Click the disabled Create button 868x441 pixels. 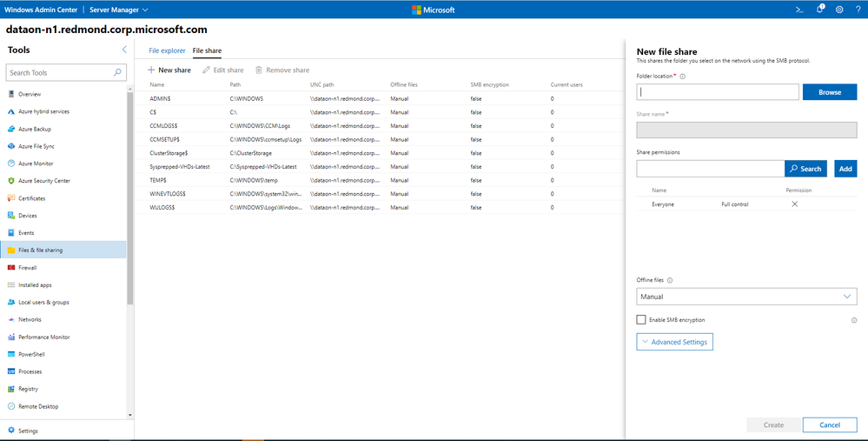[x=773, y=425]
